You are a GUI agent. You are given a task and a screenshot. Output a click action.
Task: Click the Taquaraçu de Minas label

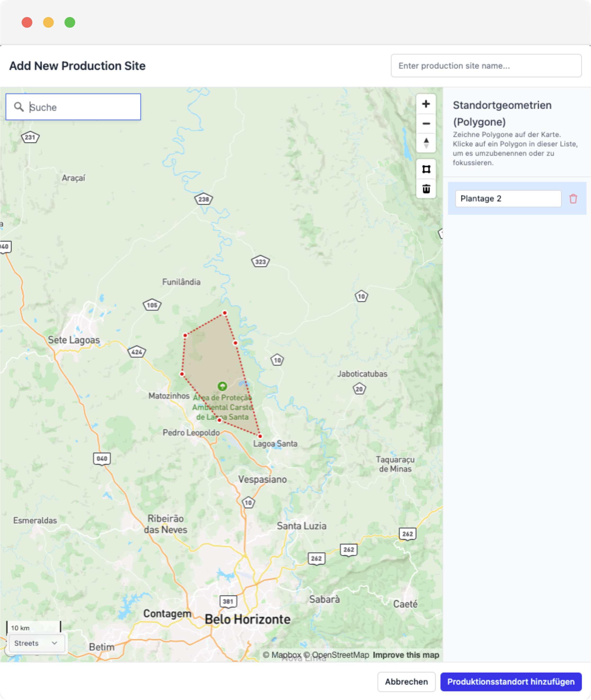(395, 464)
